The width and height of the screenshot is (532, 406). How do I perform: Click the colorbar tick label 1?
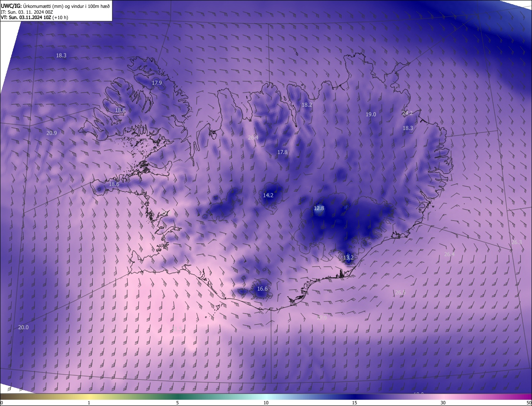[89, 403]
